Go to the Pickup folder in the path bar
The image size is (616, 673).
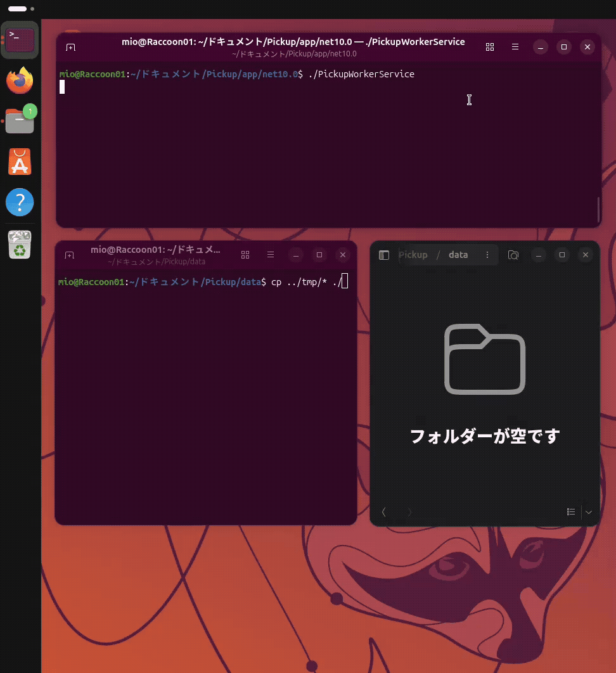pos(413,255)
